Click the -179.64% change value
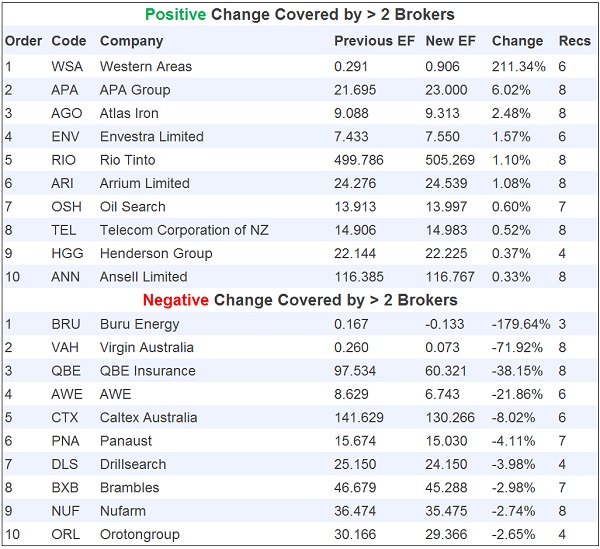Viewport: 600px width, 549px height. (x=521, y=324)
